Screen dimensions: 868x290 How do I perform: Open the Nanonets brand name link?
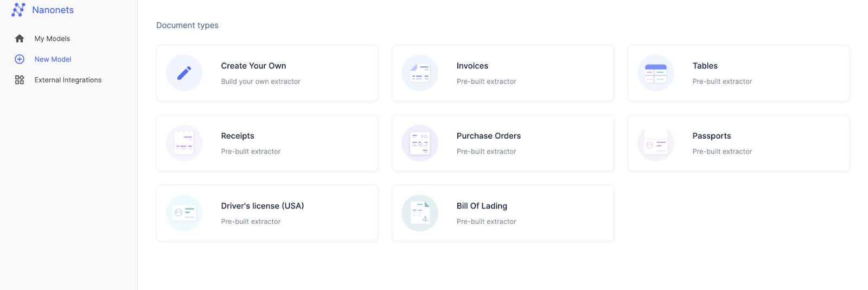(53, 10)
